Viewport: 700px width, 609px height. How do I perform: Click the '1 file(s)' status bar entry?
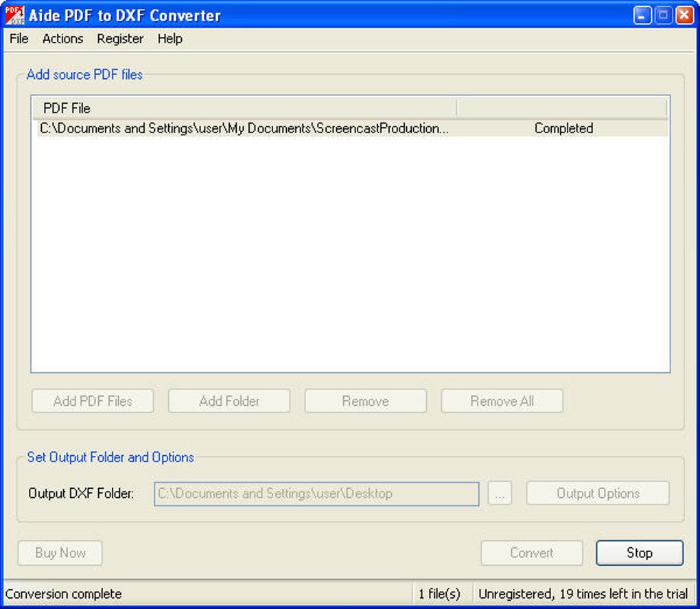point(439,594)
